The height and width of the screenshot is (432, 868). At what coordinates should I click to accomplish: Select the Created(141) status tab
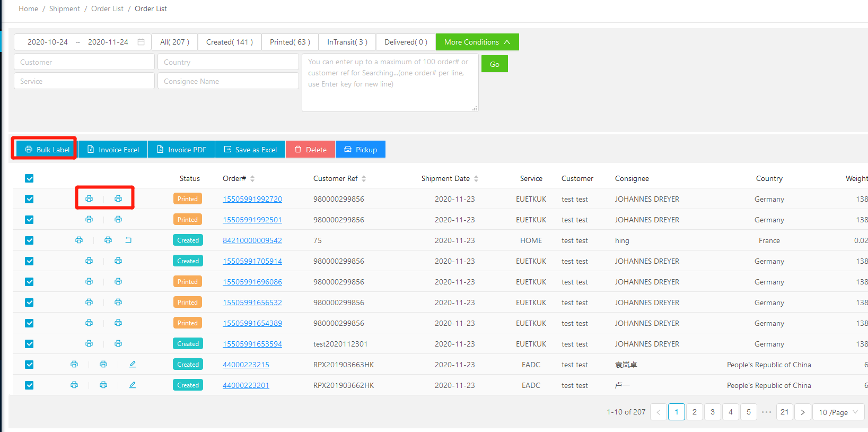(x=230, y=42)
